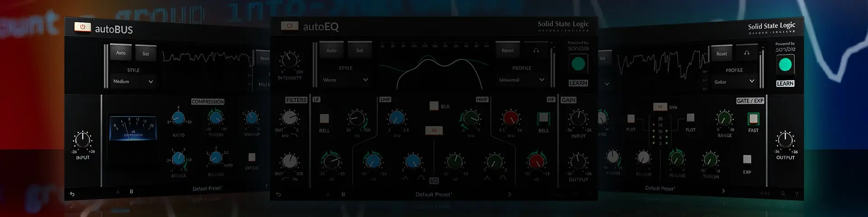Toggle the BLK switch in autoEQ
The image size is (868, 217).
[x=434, y=106]
